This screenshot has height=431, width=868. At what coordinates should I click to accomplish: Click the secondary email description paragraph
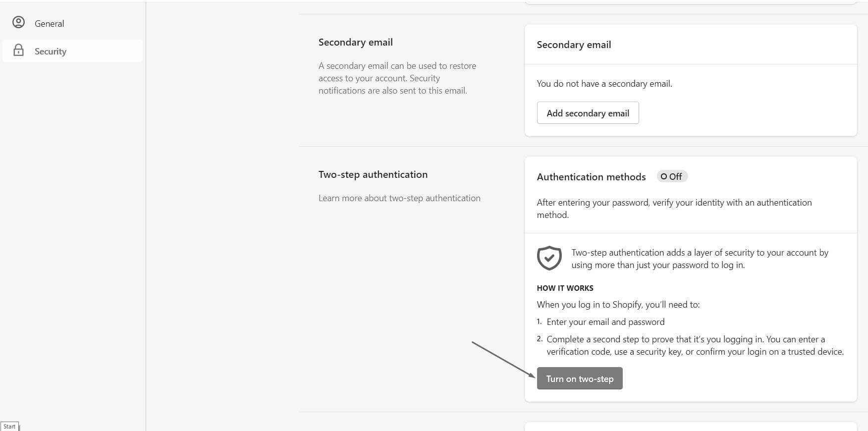coord(397,78)
